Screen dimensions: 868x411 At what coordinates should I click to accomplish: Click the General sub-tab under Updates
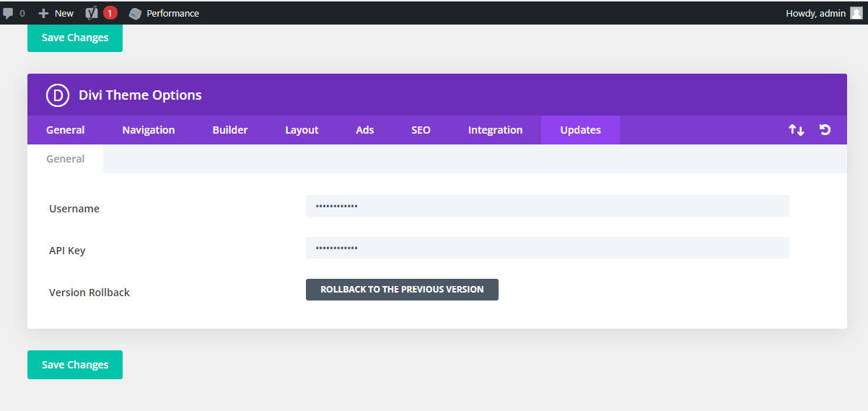pos(66,159)
